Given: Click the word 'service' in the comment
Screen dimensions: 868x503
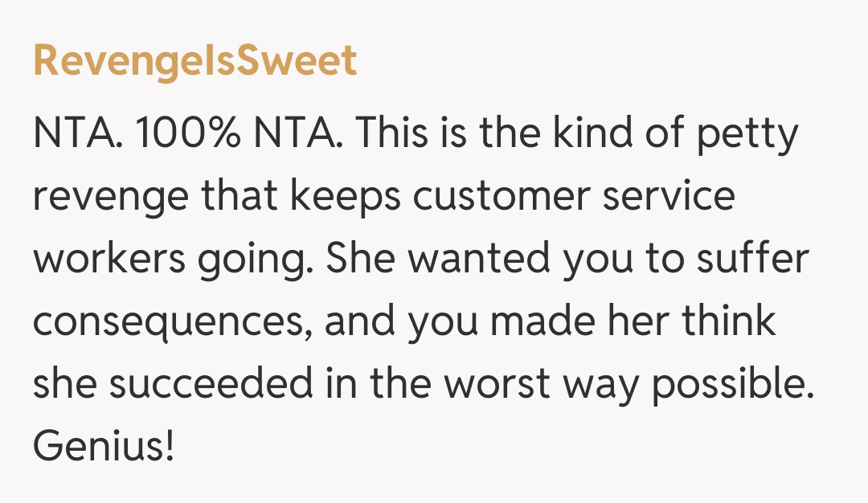Looking at the screenshot, I should click(669, 195).
